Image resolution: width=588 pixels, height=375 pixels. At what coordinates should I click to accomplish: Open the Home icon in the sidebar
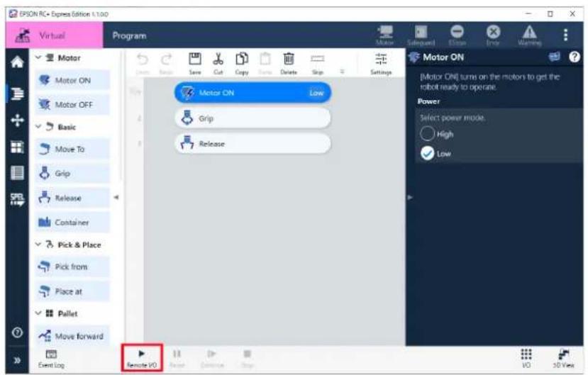coord(17,62)
